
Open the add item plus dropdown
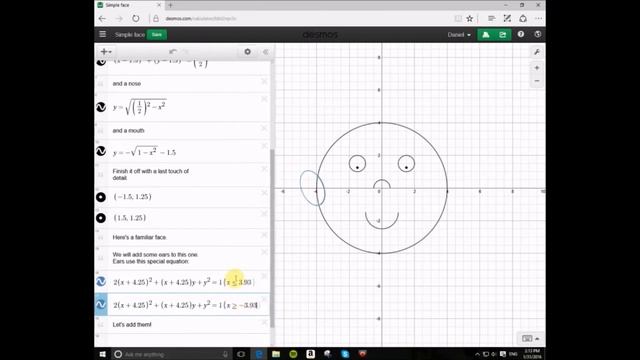[x=106, y=52]
